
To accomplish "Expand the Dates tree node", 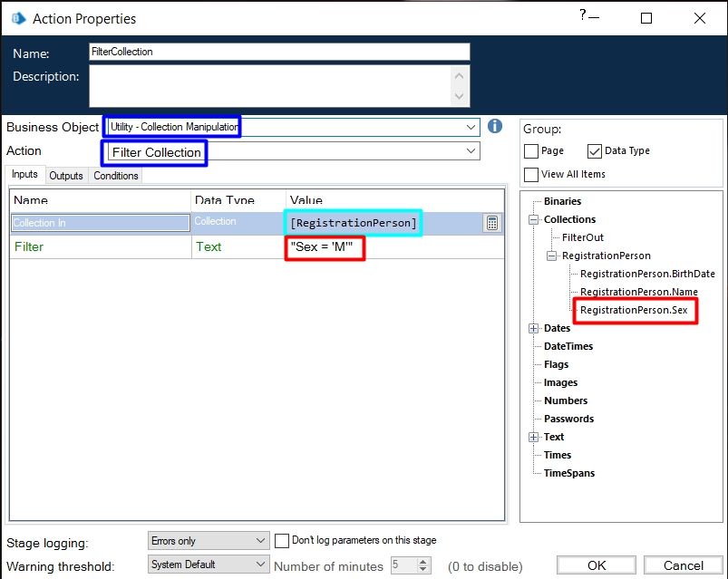I will tap(534, 328).
